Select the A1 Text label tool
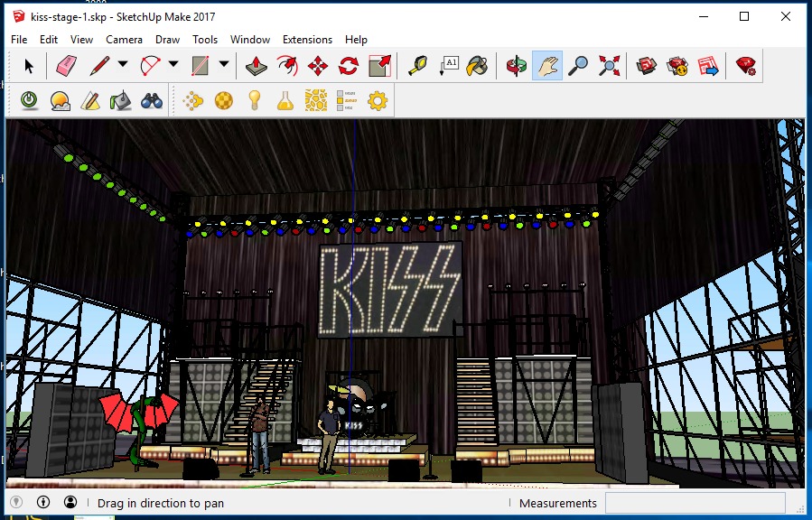Screen dimensions: 812x520 449,66
